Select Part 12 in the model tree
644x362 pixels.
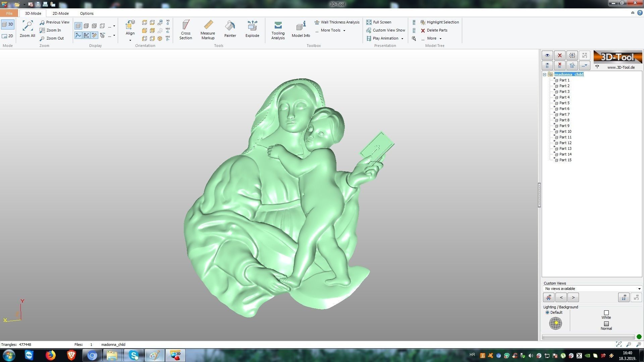pyautogui.click(x=565, y=143)
